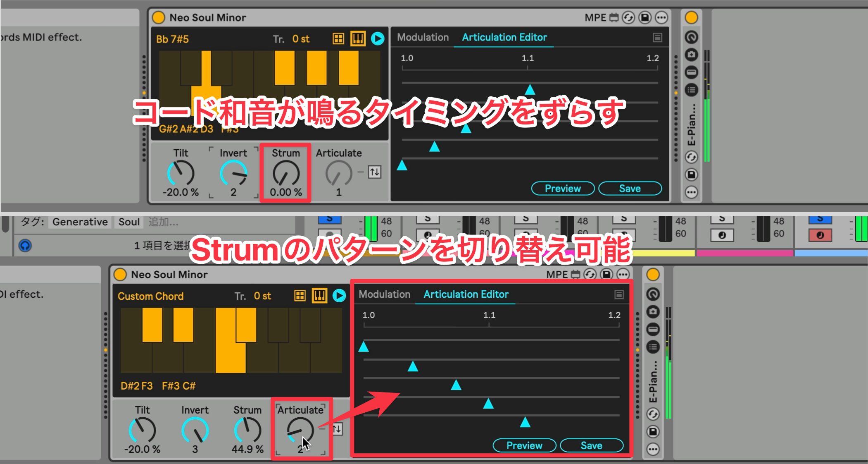Viewport: 868px width, 464px height.
Task: Click the chain list icon on the upper E-Pian strip
Action: tap(691, 90)
